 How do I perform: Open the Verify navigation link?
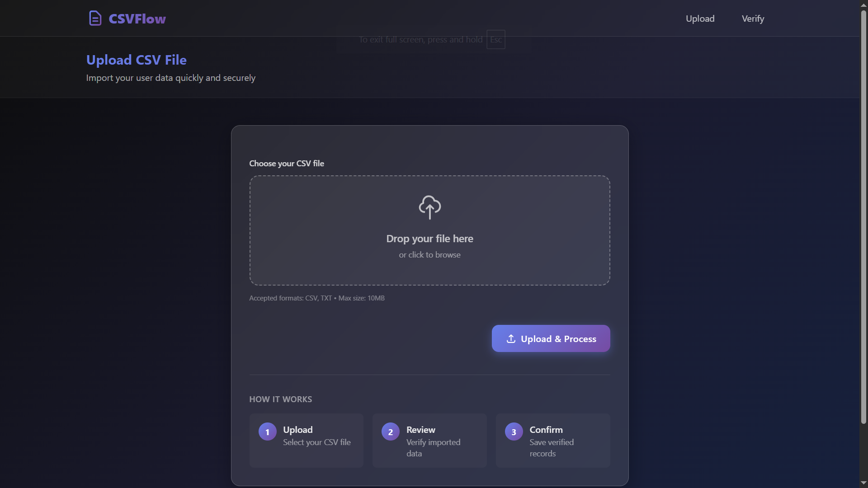(753, 19)
